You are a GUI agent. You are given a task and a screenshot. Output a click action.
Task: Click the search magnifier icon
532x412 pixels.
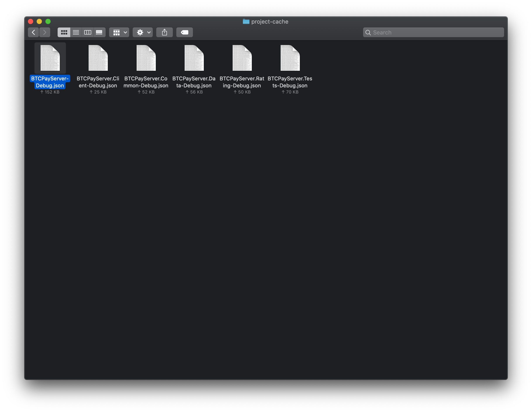click(368, 32)
